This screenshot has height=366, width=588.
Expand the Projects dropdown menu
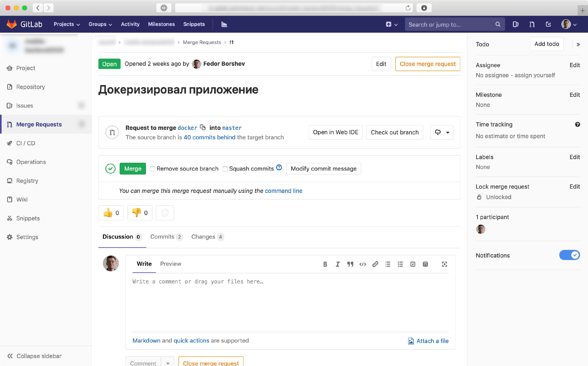(67, 24)
